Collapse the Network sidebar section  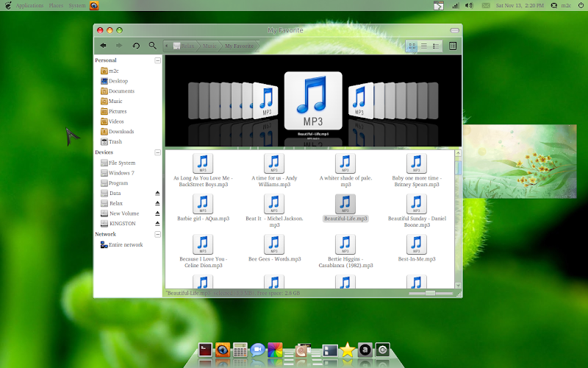tap(158, 234)
